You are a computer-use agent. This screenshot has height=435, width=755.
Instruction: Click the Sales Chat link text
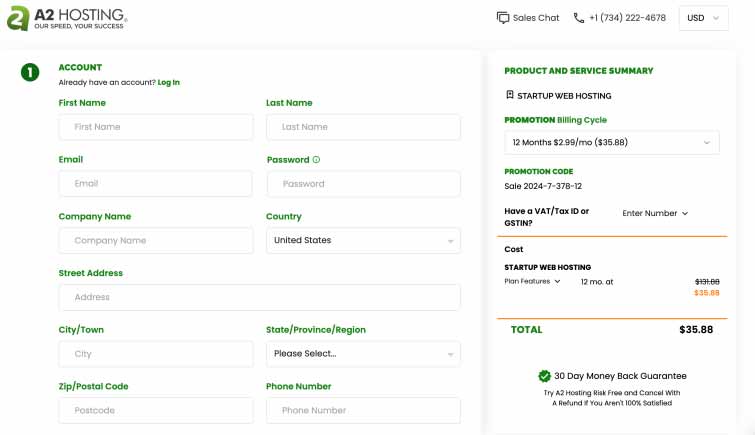[536, 18]
